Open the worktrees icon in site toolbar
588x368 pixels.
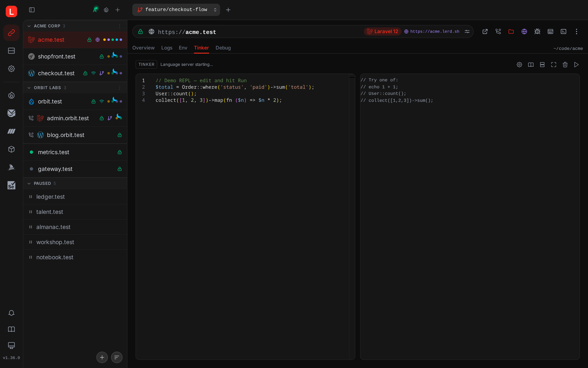(498, 31)
